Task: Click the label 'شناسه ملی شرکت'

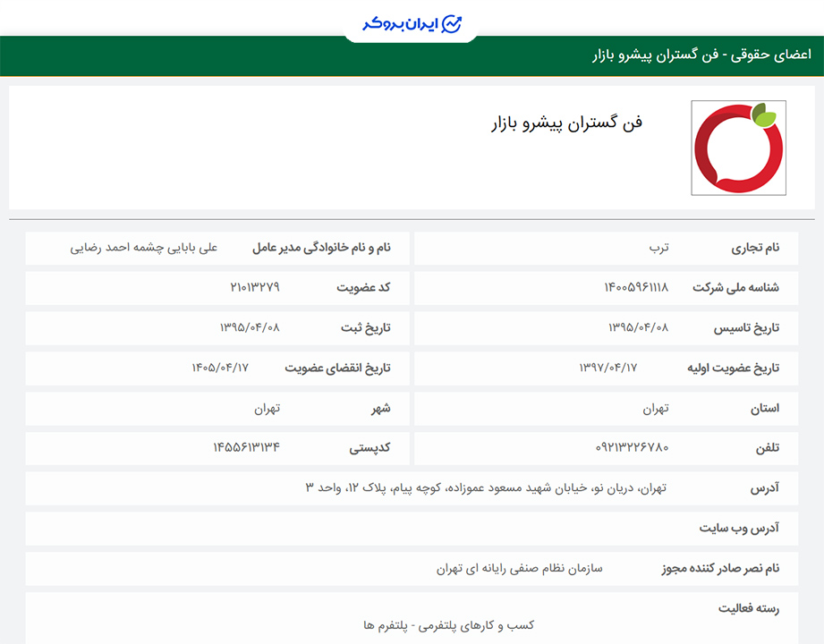Action: [x=735, y=287]
